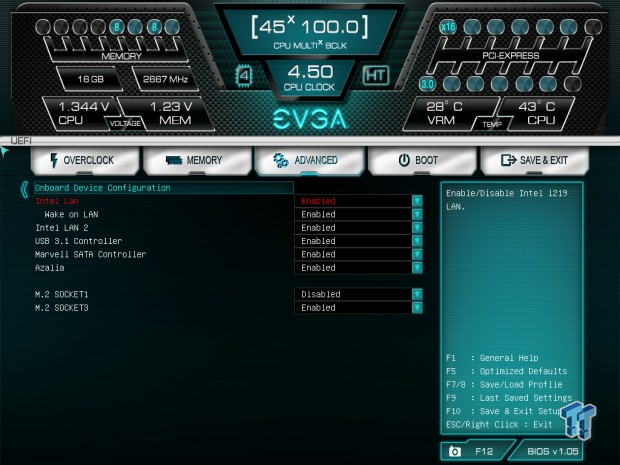This screenshot has width=620, height=465.
Task: Click the ESC/Right Click Exit hint
Action: tap(499, 425)
